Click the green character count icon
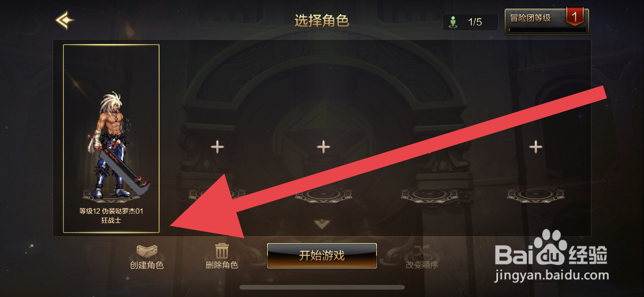Image resolution: width=644 pixels, height=297 pixels. pyautogui.click(x=453, y=22)
